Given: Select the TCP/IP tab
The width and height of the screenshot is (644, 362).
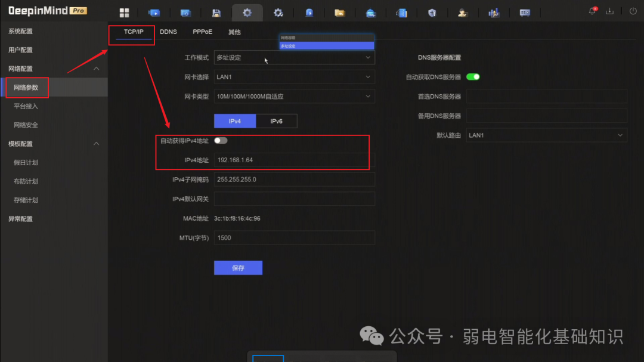Looking at the screenshot, I should pyautogui.click(x=134, y=32).
